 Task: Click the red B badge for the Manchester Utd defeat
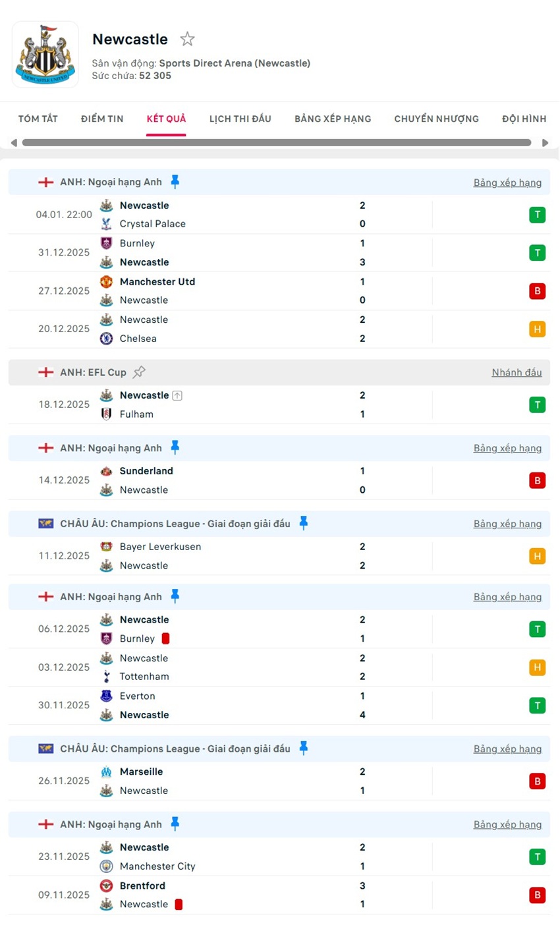pos(537,291)
